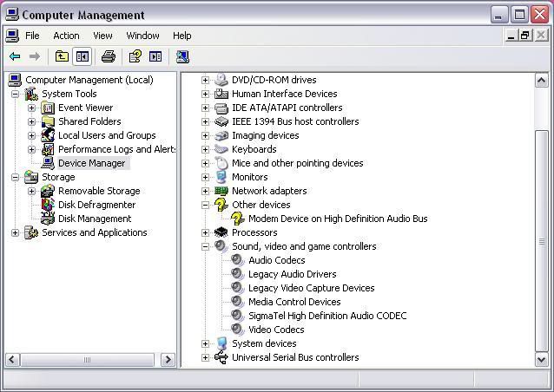Screen dimensions: 554x392
Task: Select Media Control Devices entry
Action: pos(294,302)
